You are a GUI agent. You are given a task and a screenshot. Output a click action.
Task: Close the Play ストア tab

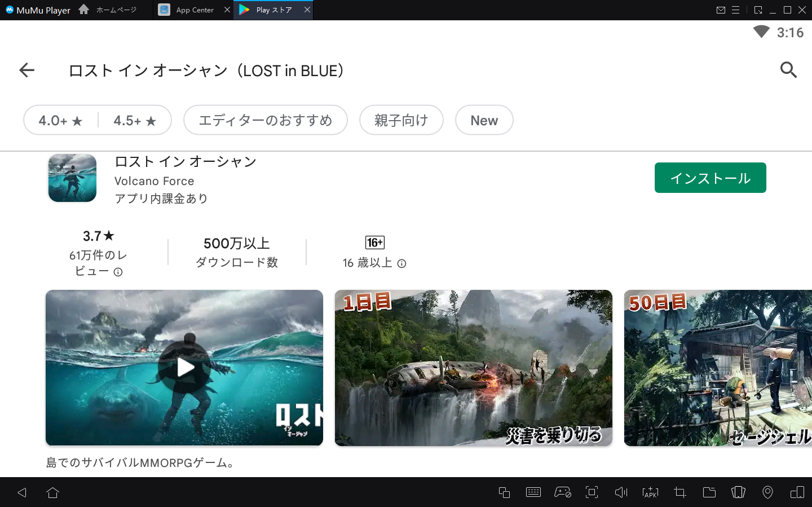pos(307,10)
